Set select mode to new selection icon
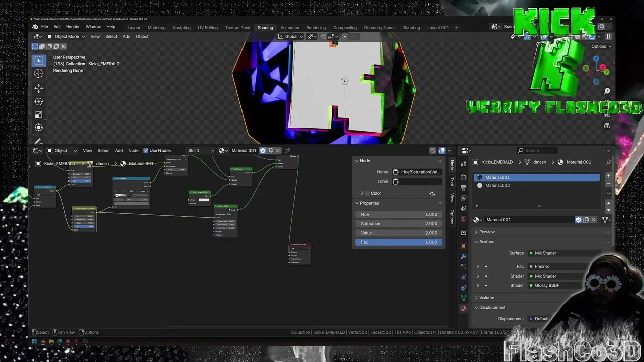 click(x=35, y=46)
